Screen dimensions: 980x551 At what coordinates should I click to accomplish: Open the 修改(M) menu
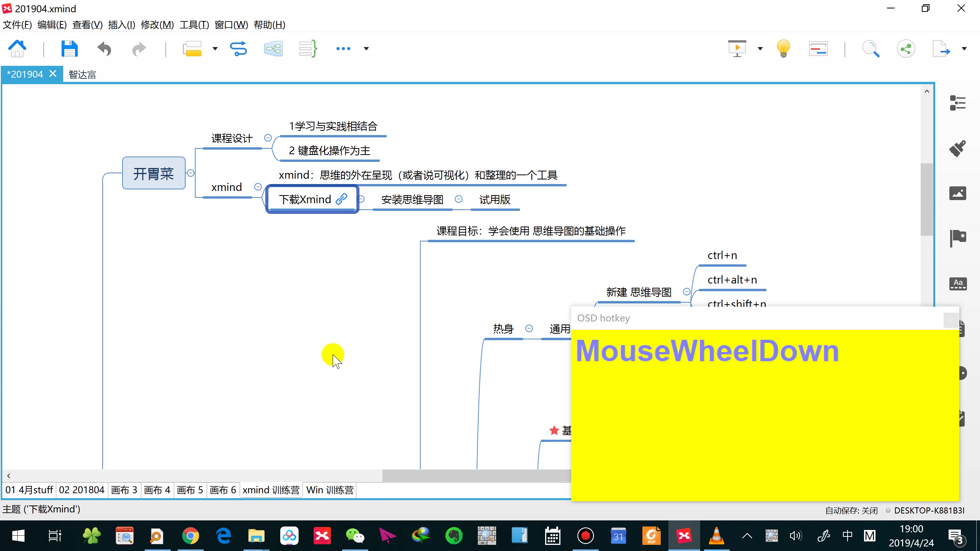157,25
